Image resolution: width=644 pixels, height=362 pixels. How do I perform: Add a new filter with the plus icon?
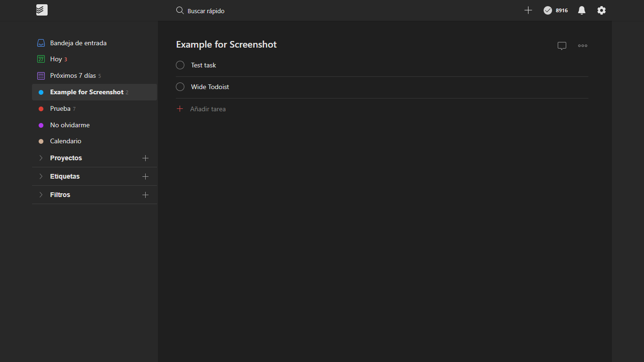[145, 194]
